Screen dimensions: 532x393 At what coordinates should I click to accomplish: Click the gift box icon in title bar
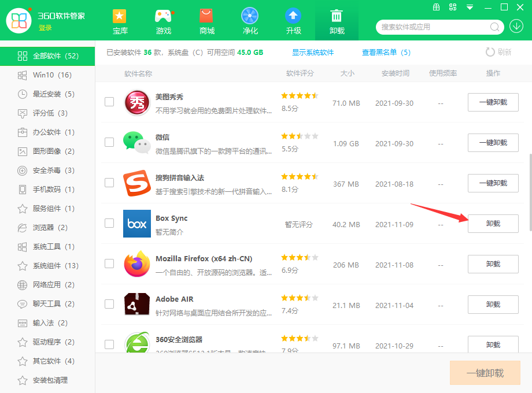coord(437,7)
